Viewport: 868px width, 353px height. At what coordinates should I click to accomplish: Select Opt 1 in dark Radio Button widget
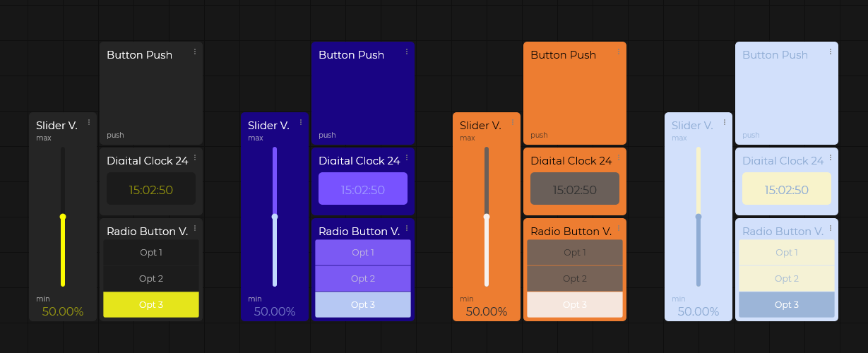tap(151, 252)
